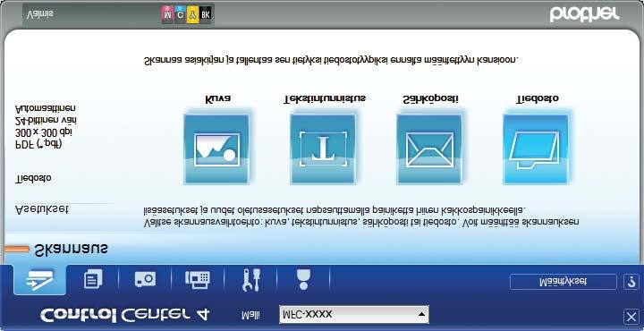
Task: Close the ControlCenter 4 window
Action: [631, 316]
